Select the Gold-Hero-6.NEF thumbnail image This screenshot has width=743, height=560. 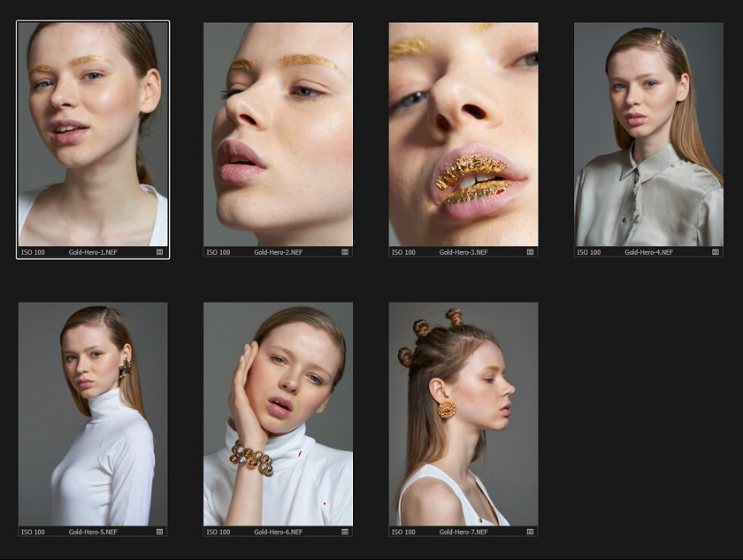pos(278,414)
